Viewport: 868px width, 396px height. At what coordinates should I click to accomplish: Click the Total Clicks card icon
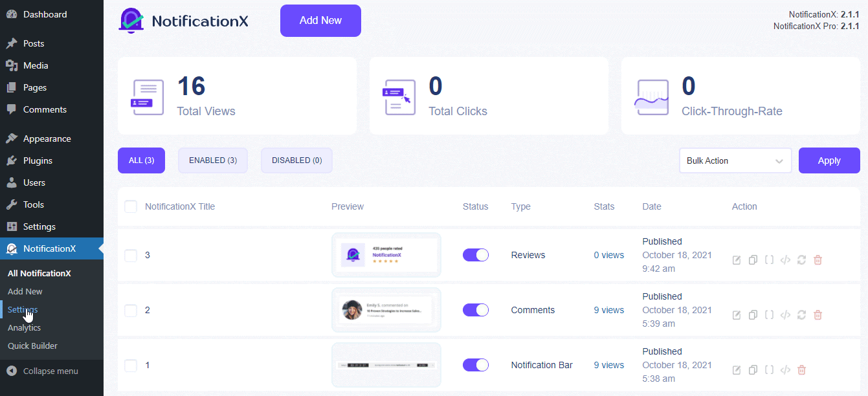point(399,98)
